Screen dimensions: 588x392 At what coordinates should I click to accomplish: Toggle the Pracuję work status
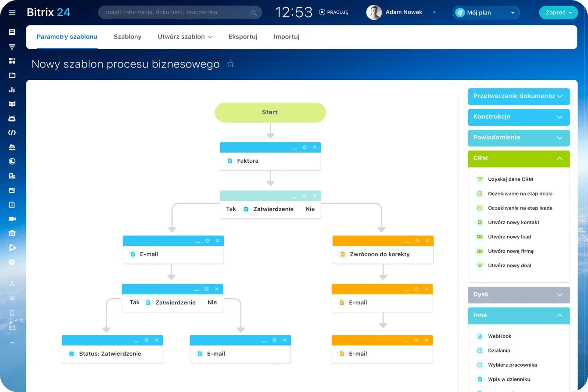pyautogui.click(x=333, y=12)
